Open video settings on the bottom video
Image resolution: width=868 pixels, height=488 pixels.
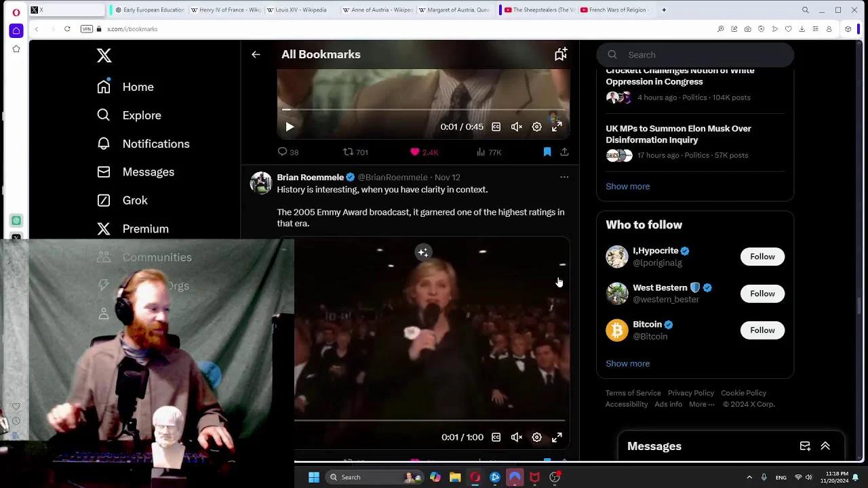pyautogui.click(x=536, y=437)
